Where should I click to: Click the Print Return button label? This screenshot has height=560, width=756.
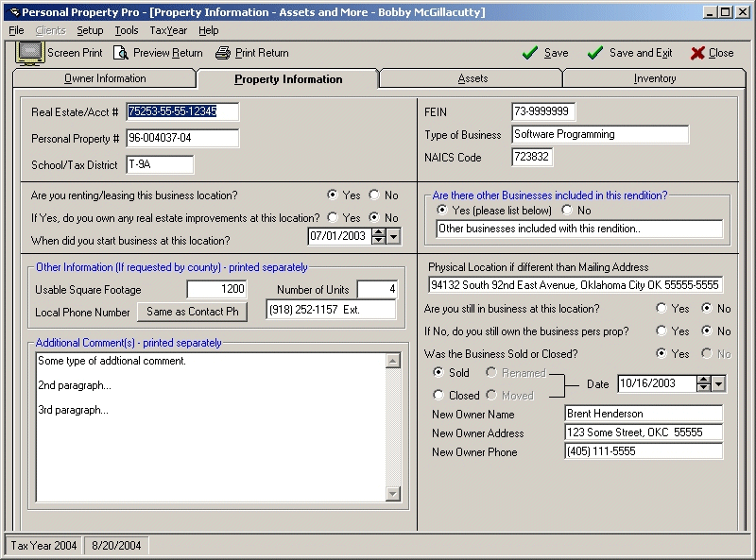pos(262,53)
